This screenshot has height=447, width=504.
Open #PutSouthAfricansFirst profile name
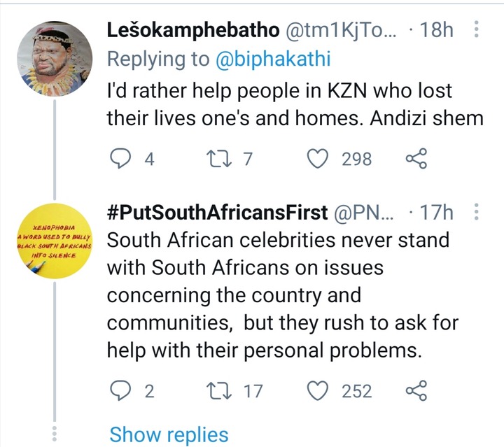tap(217, 213)
